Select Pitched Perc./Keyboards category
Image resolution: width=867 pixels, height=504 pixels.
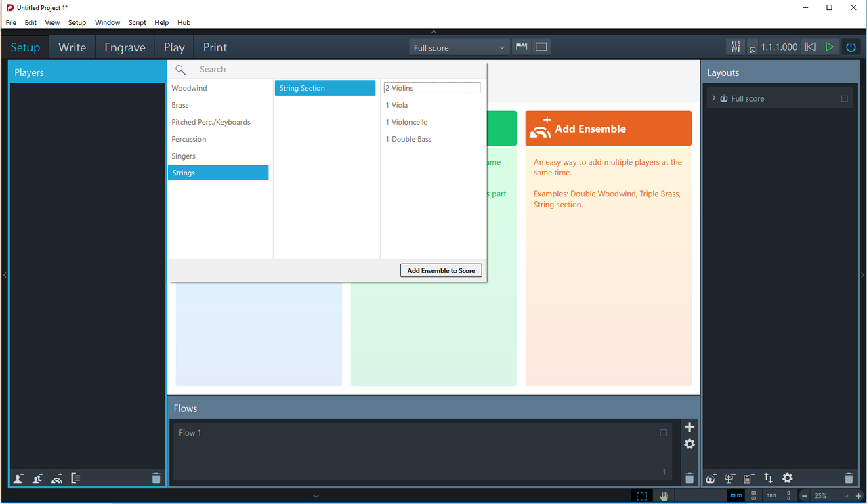tap(218, 122)
